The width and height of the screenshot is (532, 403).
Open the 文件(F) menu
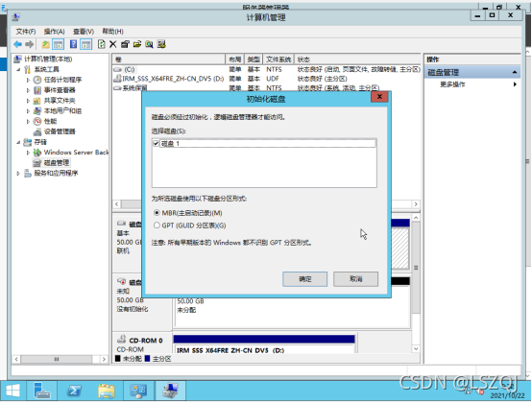tap(26, 32)
